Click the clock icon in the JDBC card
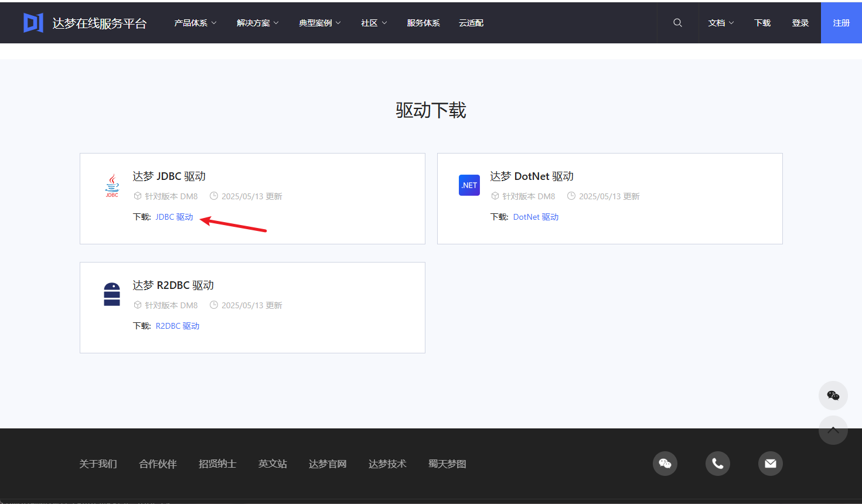This screenshot has width=862, height=504. [214, 196]
